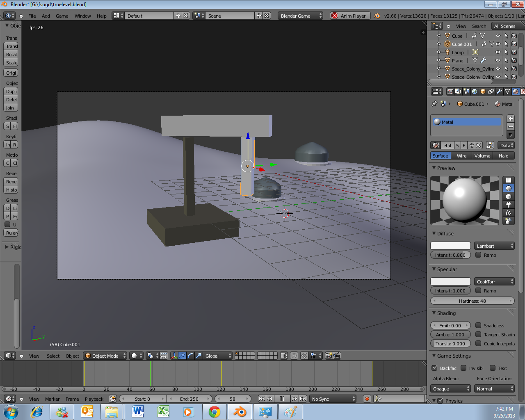
Task: Toggle visibility eye for Cube in outliner
Action: [x=498, y=36]
